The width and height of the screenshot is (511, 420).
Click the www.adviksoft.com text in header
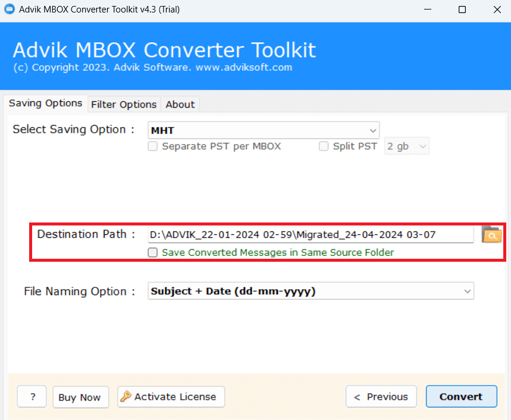point(244,67)
